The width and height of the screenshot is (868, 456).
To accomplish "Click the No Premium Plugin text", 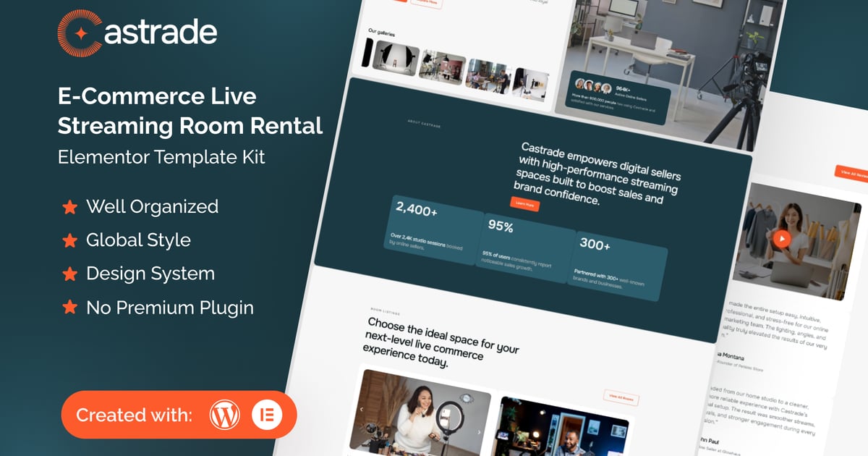I will click(170, 308).
